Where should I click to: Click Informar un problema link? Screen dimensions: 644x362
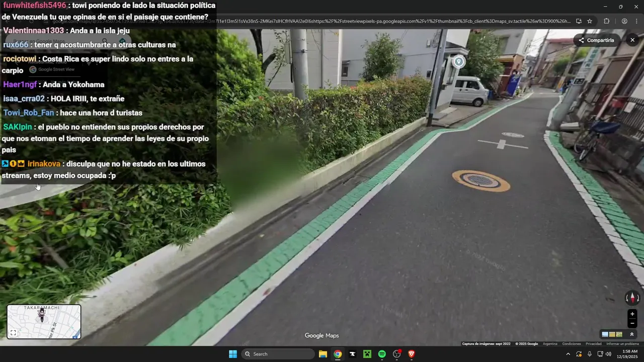(622, 344)
